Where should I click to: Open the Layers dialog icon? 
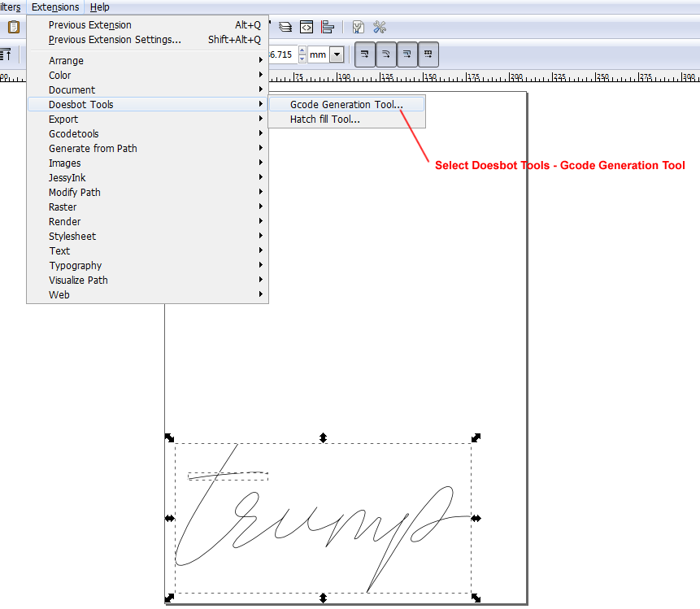point(286,27)
